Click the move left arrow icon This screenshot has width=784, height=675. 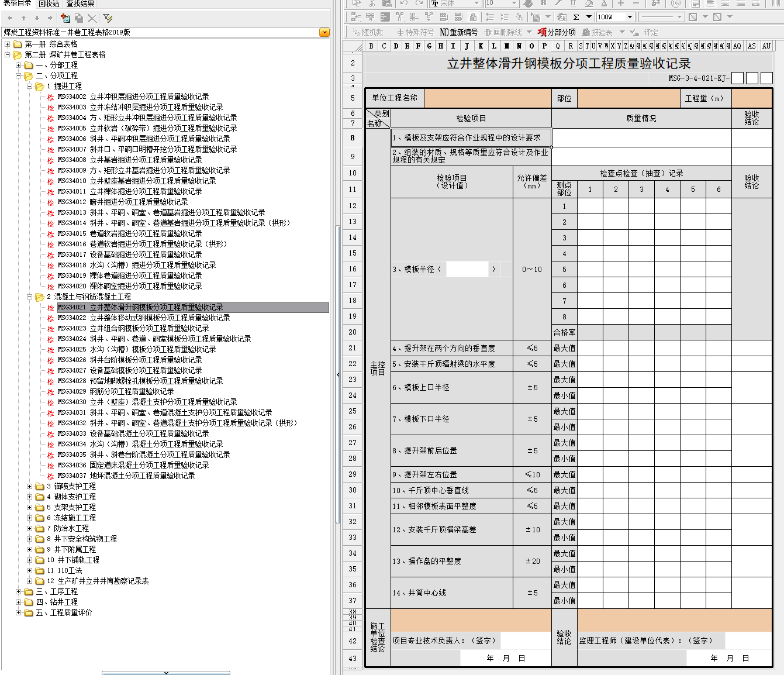point(10,18)
